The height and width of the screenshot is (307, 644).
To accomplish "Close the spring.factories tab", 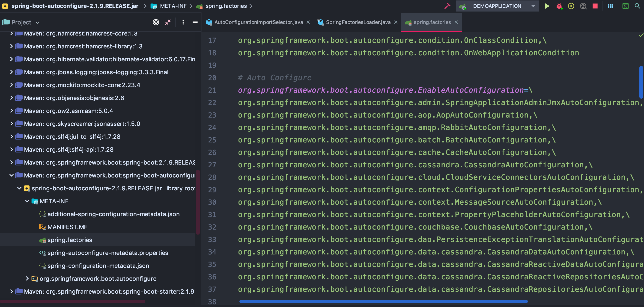I will [x=456, y=22].
